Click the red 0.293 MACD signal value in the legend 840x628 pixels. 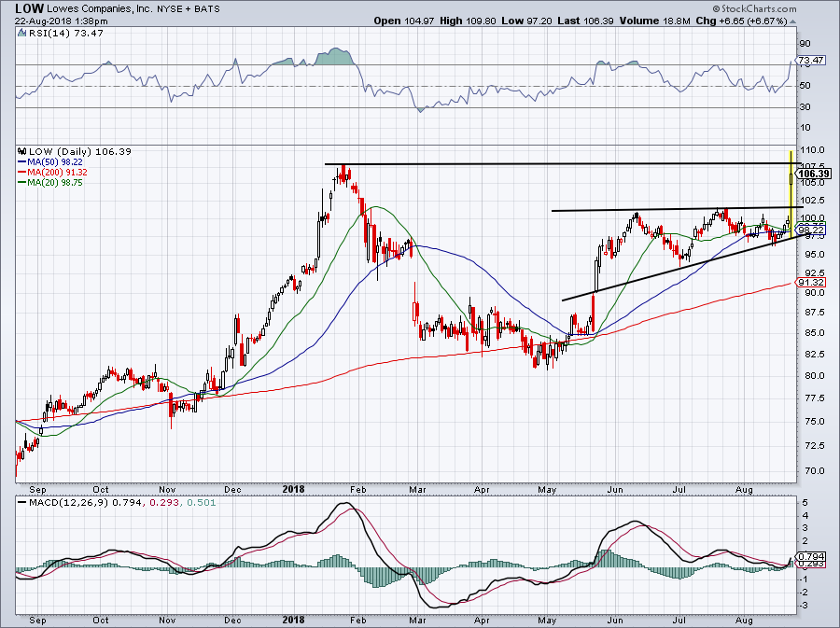tap(162, 502)
